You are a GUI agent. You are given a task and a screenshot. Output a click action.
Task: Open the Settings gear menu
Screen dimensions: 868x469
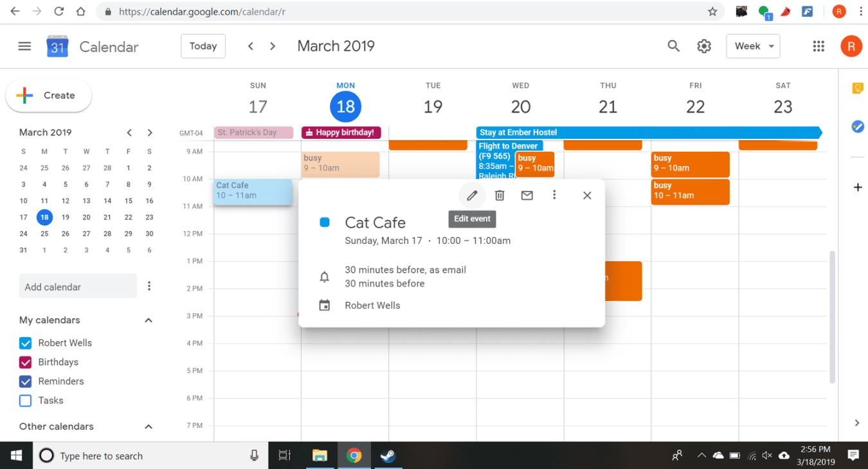click(704, 46)
